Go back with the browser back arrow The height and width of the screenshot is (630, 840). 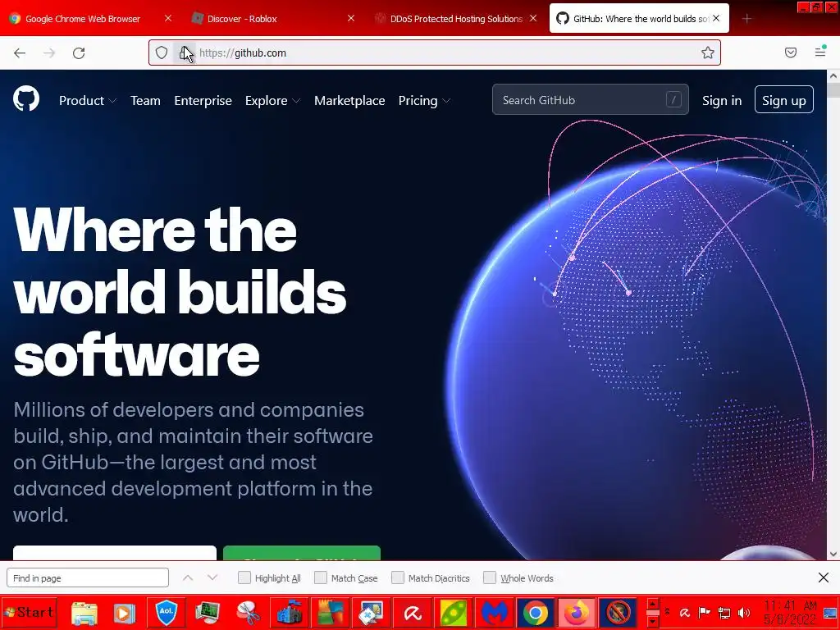(20, 52)
